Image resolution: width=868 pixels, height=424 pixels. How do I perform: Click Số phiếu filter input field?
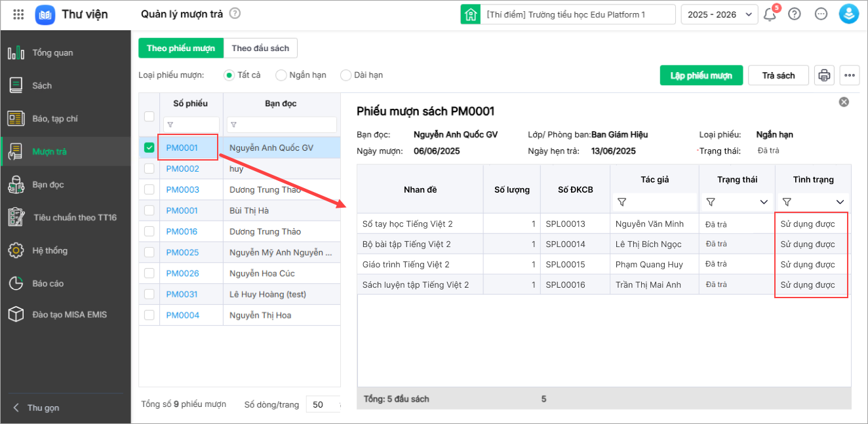click(191, 125)
